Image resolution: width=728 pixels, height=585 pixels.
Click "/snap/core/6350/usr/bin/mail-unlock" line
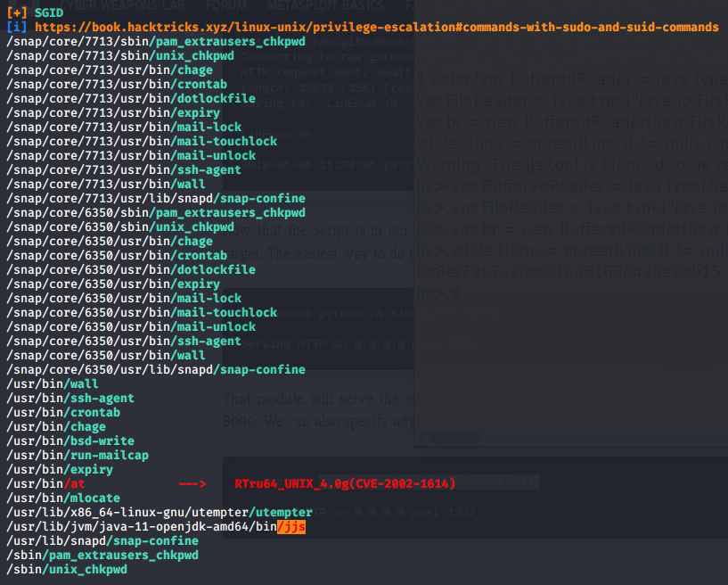(131, 326)
